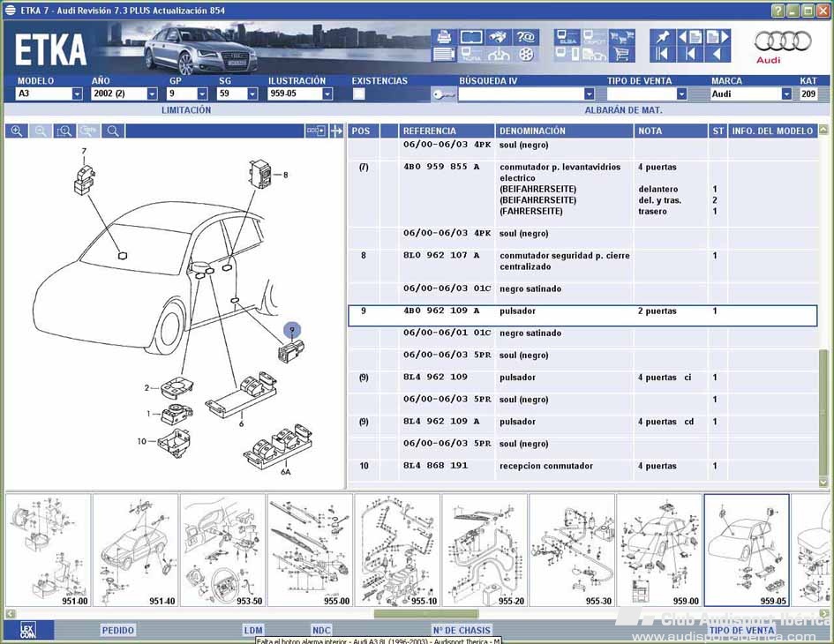The height and width of the screenshot is (644, 834).
Task: Click the NDC button
Action: point(321,631)
